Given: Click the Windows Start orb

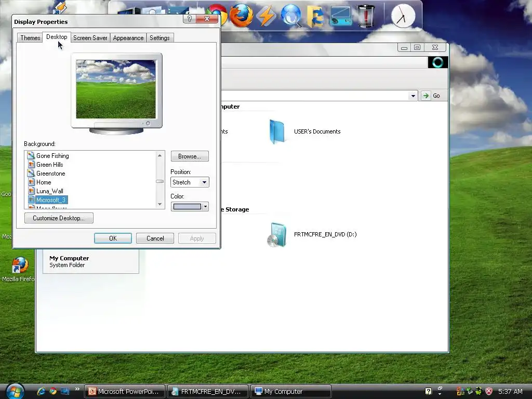Looking at the screenshot, I should coord(15,391).
